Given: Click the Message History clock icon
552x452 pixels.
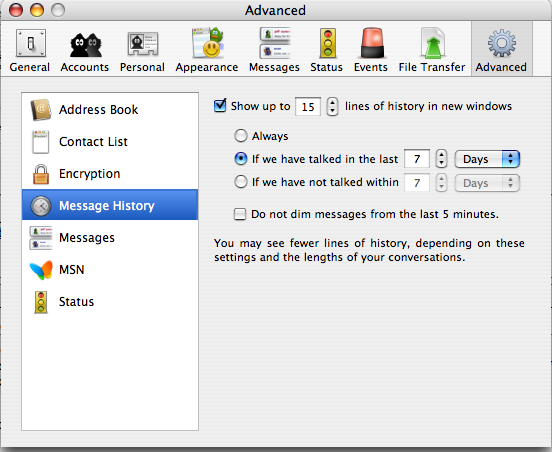Looking at the screenshot, I should pyautogui.click(x=41, y=206).
